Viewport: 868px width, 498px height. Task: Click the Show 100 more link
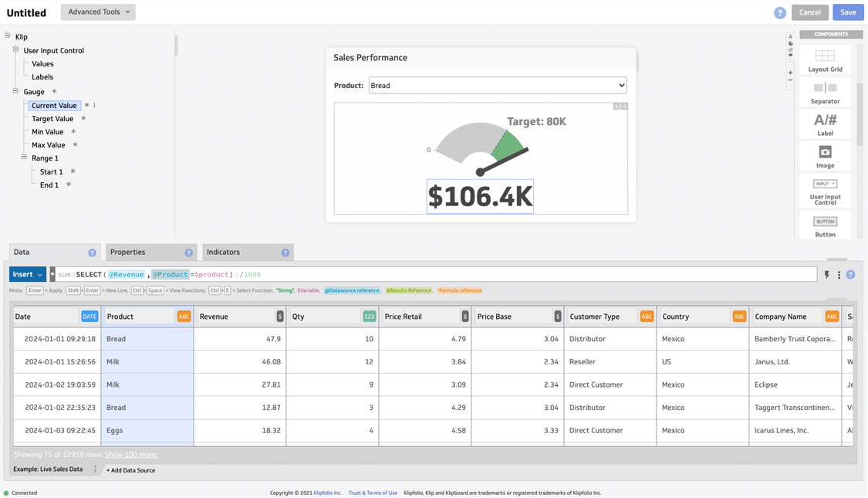pos(131,455)
